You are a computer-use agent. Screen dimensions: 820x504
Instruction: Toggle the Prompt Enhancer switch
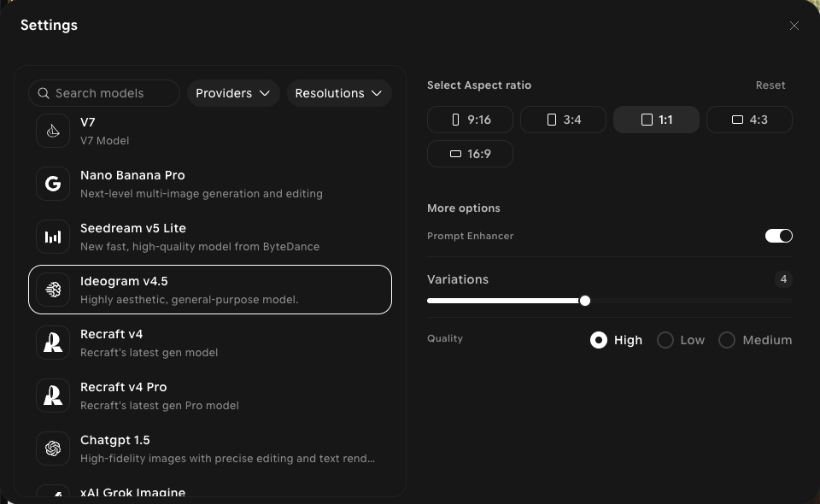click(779, 236)
